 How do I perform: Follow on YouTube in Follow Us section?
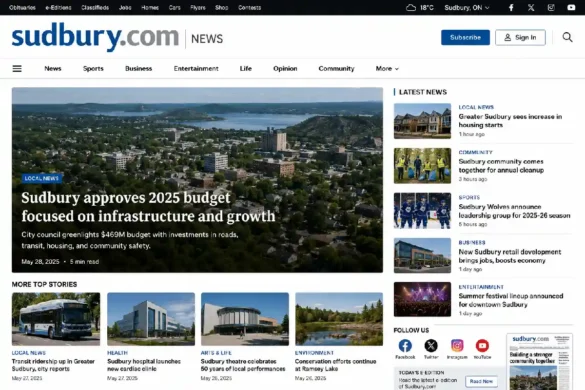tap(482, 346)
